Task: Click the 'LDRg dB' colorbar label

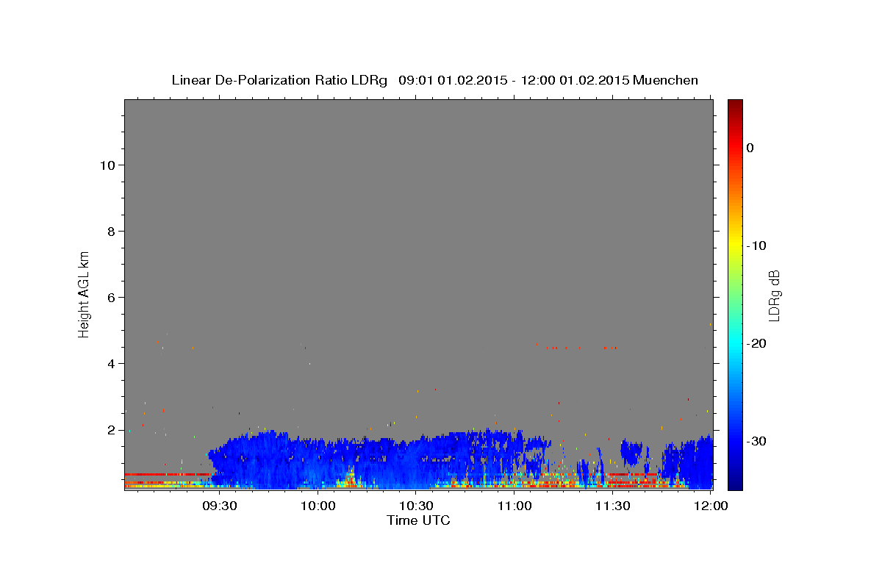Action: [773, 295]
